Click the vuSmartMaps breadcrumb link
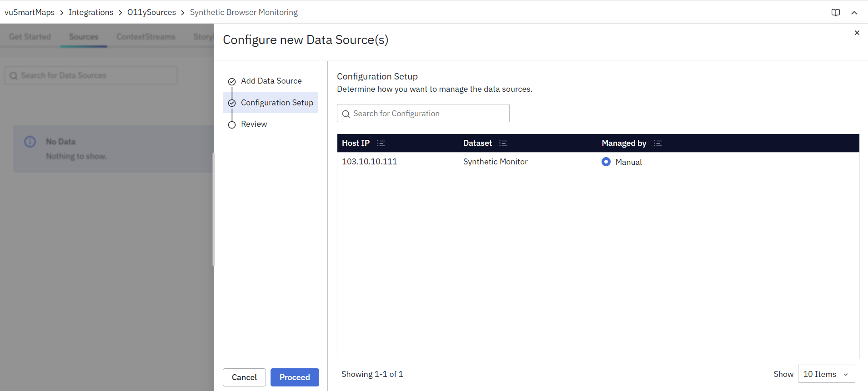The image size is (868, 391). 30,12
